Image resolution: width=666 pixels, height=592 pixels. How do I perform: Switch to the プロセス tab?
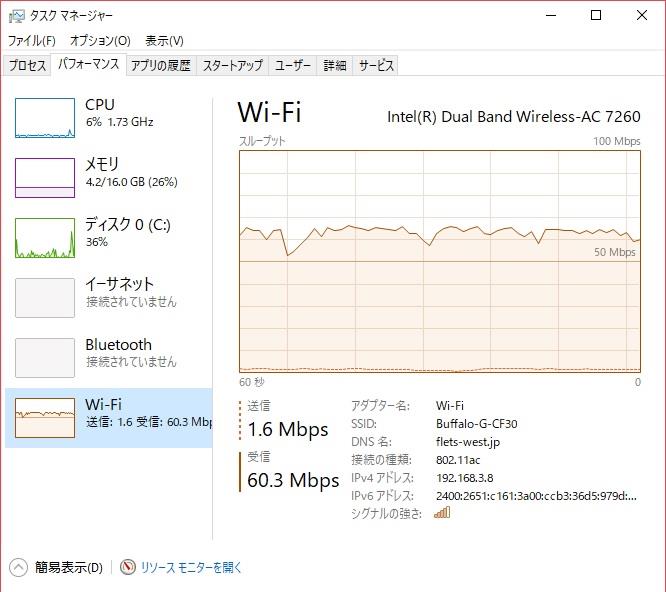pyautogui.click(x=27, y=65)
